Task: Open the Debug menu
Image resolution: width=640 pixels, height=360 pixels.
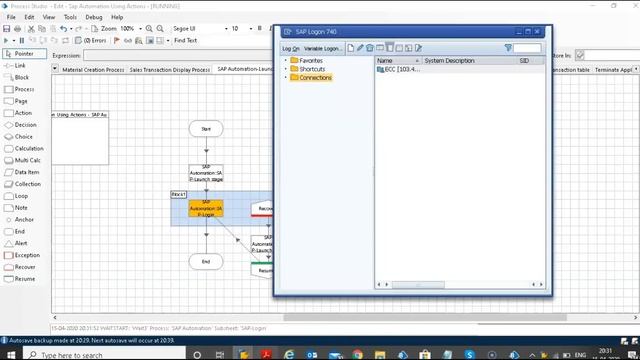Action: 94,17
